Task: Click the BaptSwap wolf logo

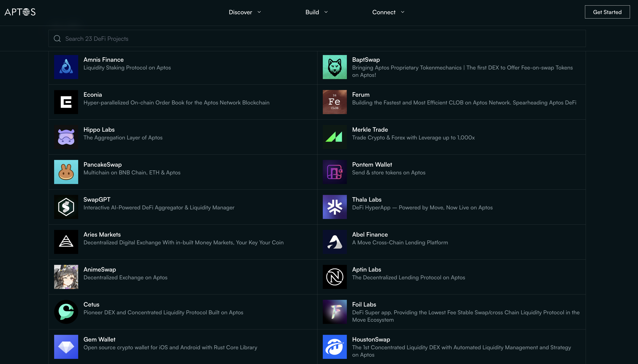Action: (335, 67)
